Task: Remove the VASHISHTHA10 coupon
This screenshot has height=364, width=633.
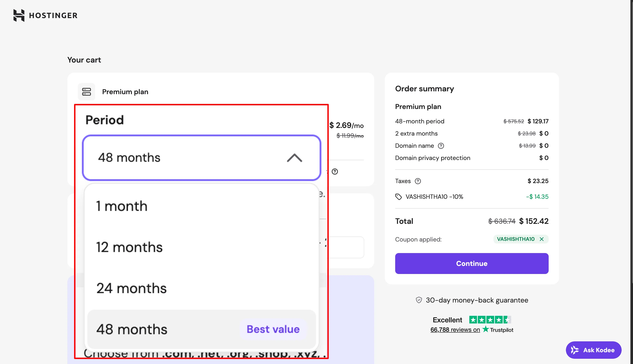Action: click(542, 239)
